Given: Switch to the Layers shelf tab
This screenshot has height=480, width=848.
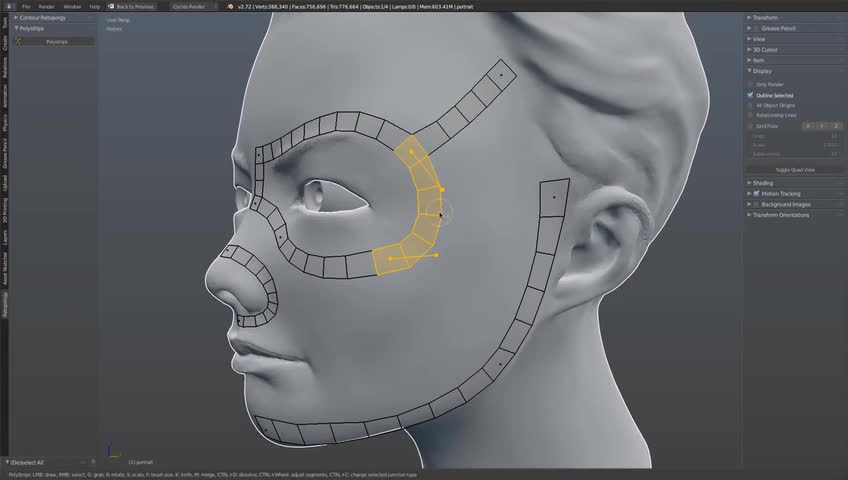Looking at the screenshot, I should pos(5,237).
